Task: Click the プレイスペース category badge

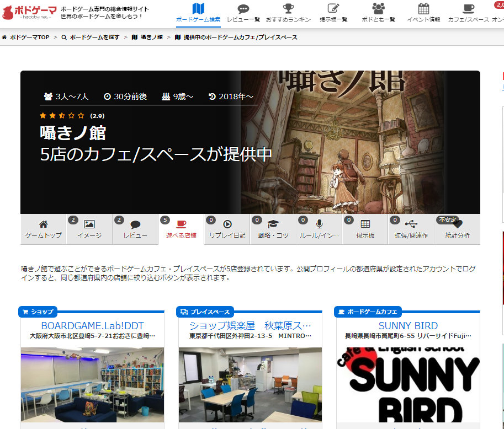Action: [x=205, y=312]
